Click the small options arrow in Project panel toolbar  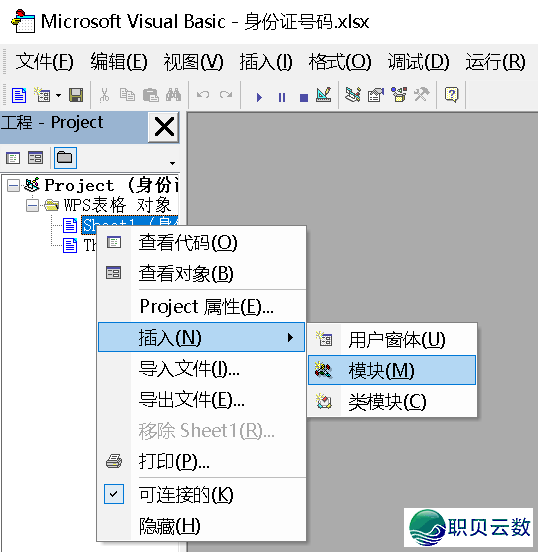tap(173, 163)
